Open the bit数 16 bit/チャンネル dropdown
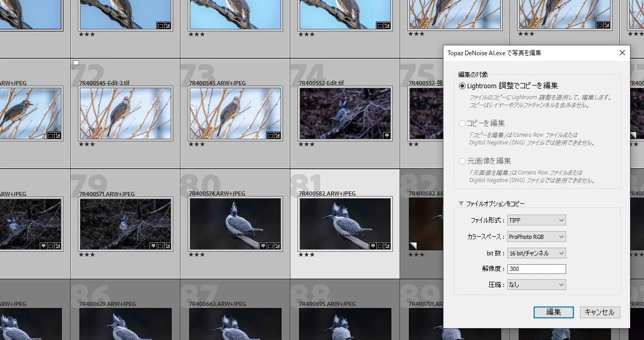Screen dimensions: 644x340 [536, 253]
